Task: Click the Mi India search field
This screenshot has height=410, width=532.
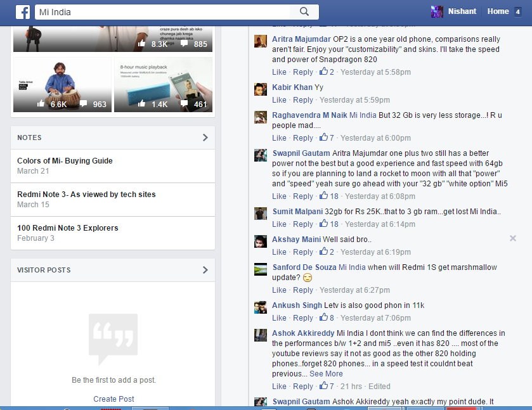Action: [x=162, y=12]
